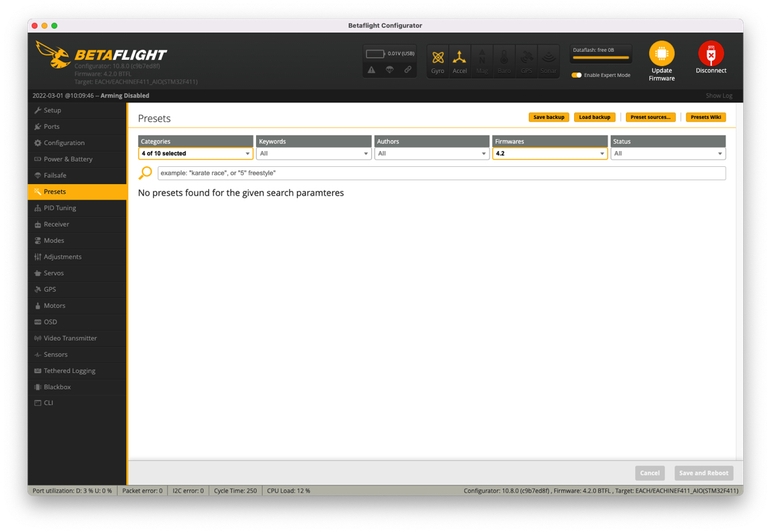Open the Authors dropdown
771x532 pixels.
[x=432, y=154]
